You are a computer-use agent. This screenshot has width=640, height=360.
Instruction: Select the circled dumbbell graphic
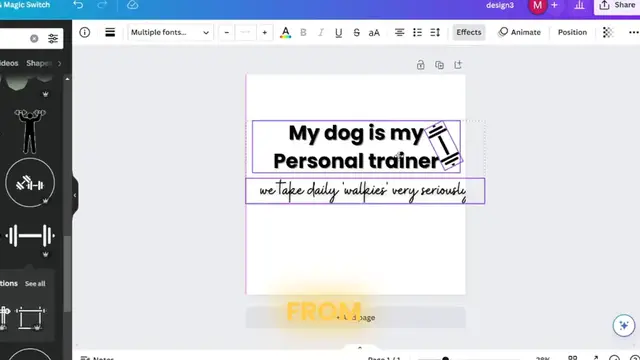(30, 183)
